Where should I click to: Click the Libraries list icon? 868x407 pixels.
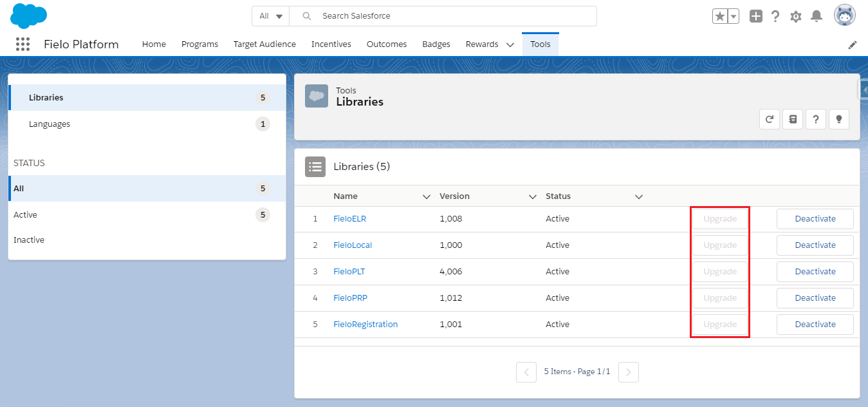315,167
